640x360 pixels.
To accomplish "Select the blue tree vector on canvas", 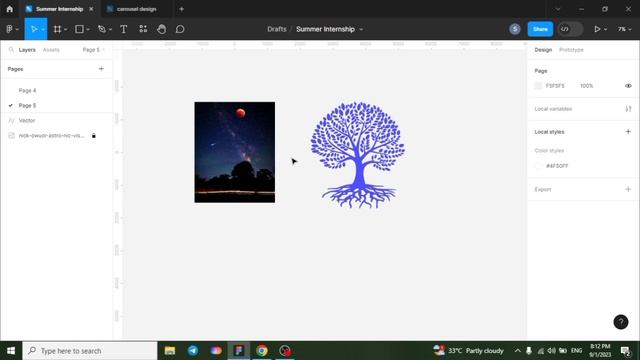I will pyautogui.click(x=358, y=155).
